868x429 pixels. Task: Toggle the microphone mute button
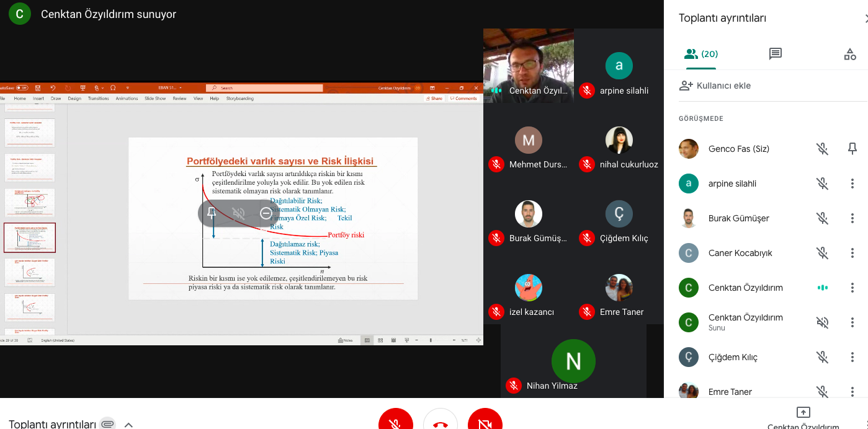396,422
